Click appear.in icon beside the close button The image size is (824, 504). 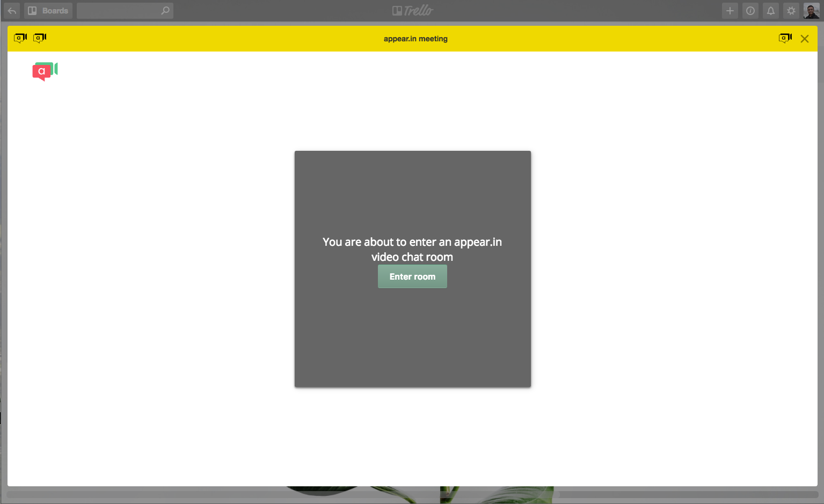(785, 38)
